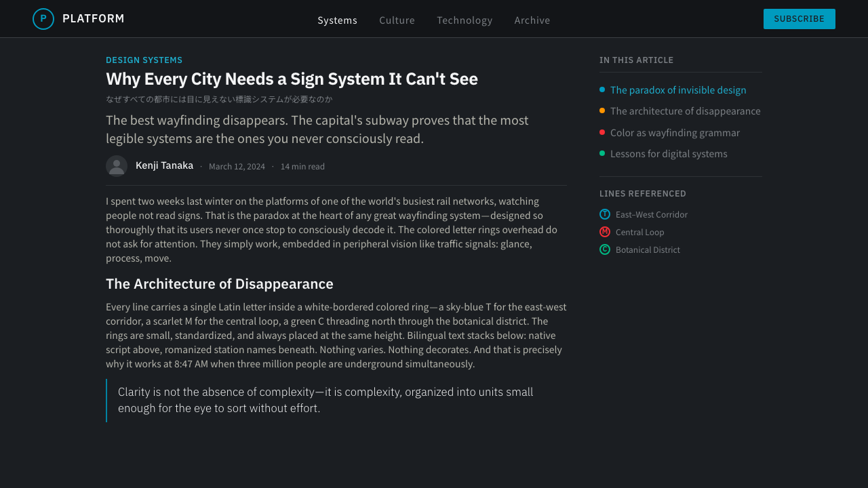Jump to The paradox of invisible design
The image size is (868, 488).
[x=678, y=90]
